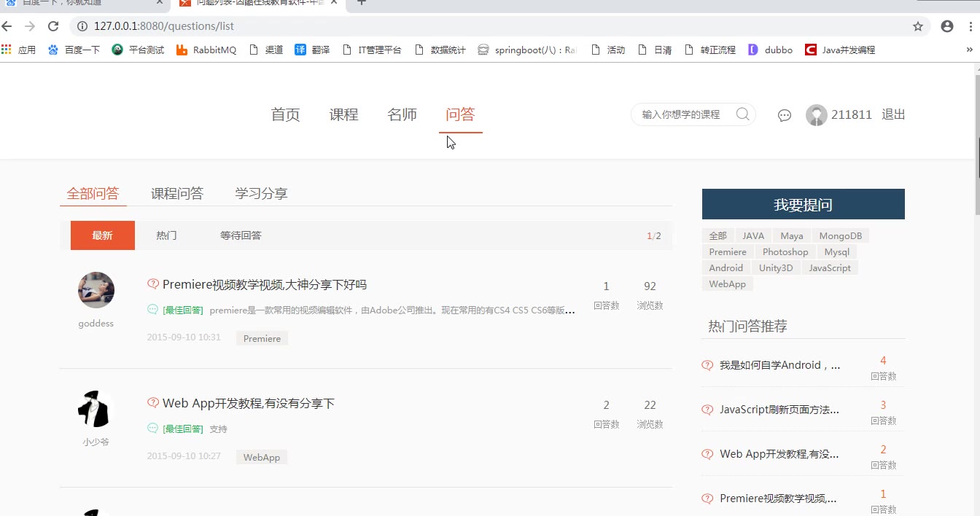Click the 211811 user avatar icon
This screenshot has width=980, height=516.
coord(817,115)
